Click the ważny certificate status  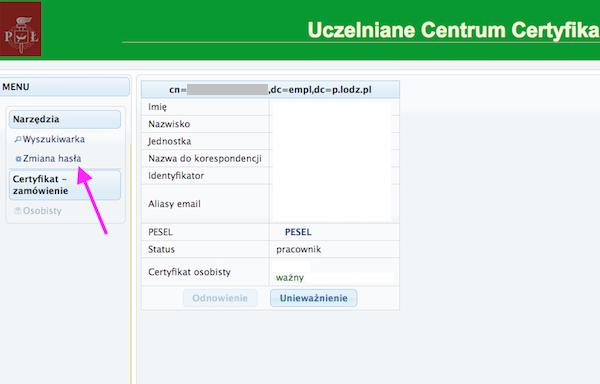[x=290, y=277]
